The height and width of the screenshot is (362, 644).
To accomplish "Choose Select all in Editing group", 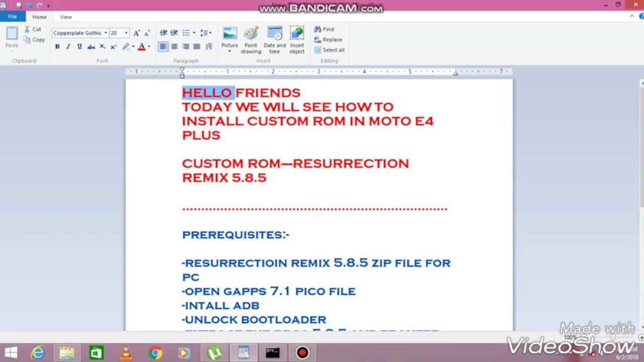I will point(330,50).
